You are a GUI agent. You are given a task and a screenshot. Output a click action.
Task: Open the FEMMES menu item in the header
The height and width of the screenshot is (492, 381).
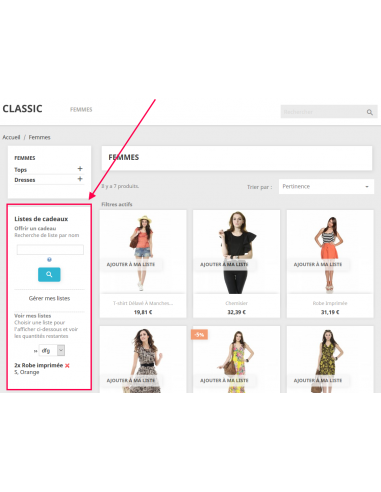[x=81, y=109]
